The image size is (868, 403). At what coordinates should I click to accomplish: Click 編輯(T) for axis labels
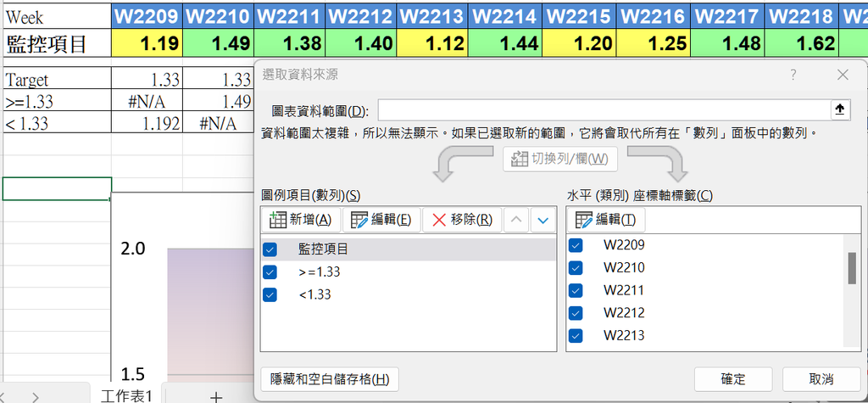[605, 220]
